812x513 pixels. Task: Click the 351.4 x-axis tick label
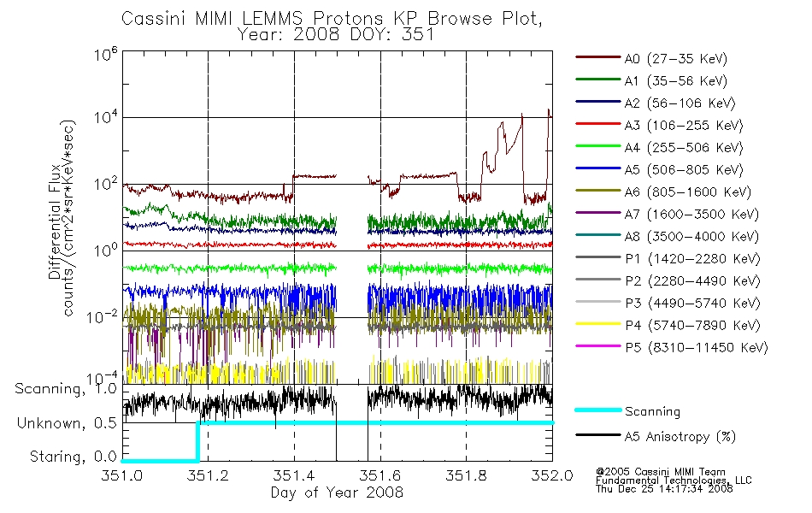point(294,475)
